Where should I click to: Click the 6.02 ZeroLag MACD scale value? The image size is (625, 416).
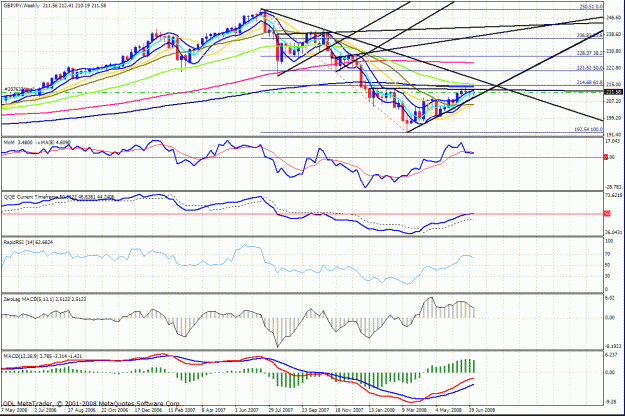[610, 298]
